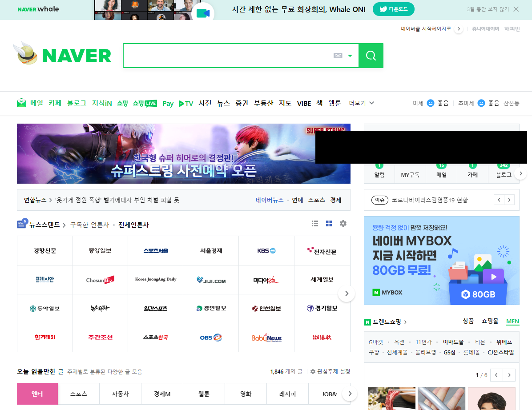Viewport: 532px width, 410px height.
Task: Click the 초미세 dust smiley icon
Action: pyautogui.click(x=481, y=103)
